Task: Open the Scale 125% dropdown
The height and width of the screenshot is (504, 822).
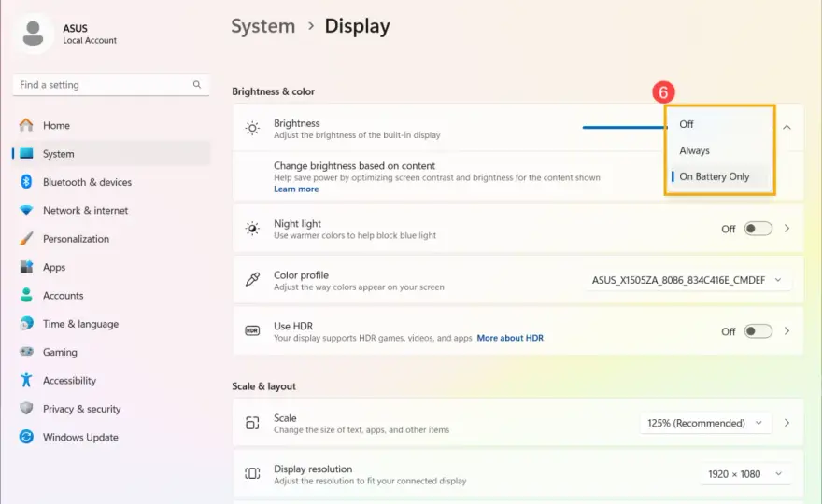Action: click(x=705, y=423)
